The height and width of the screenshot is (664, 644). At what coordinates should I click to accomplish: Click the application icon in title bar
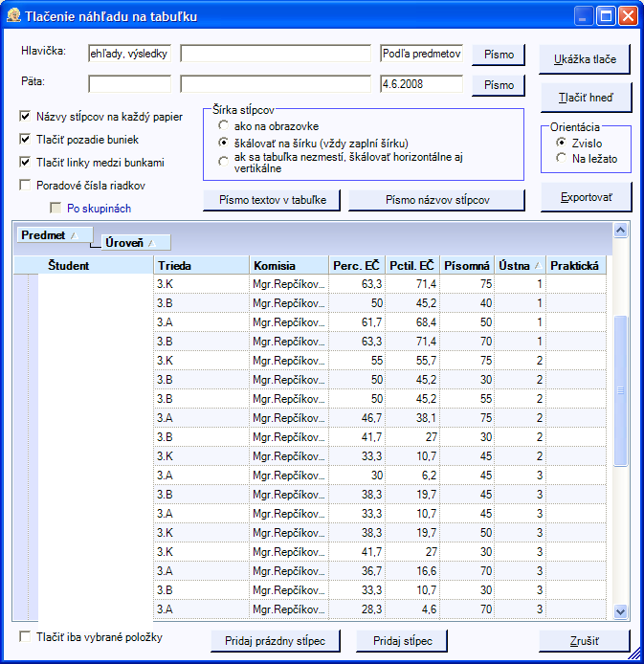click(13, 15)
